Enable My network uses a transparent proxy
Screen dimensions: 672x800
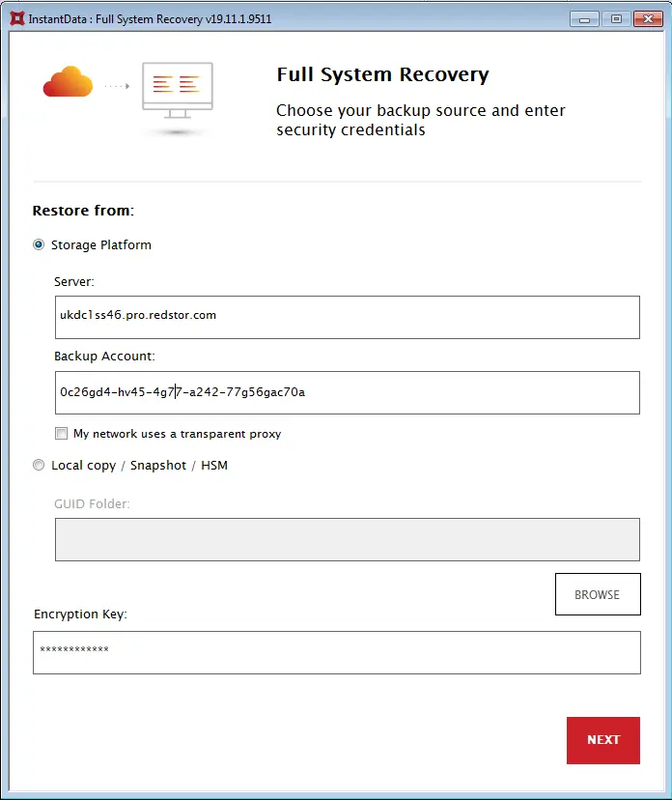(61, 434)
